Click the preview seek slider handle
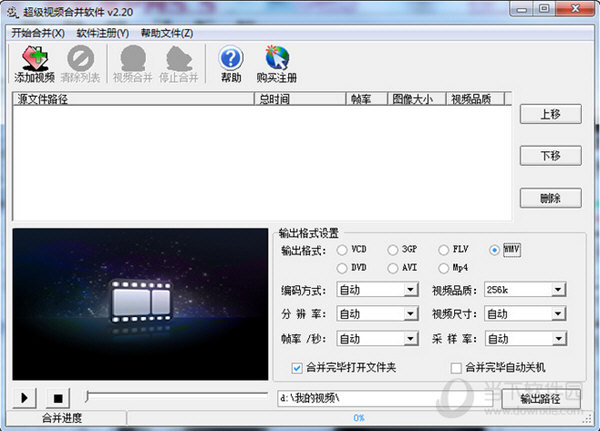This screenshot has height=431, width=600. coord(88,397)
